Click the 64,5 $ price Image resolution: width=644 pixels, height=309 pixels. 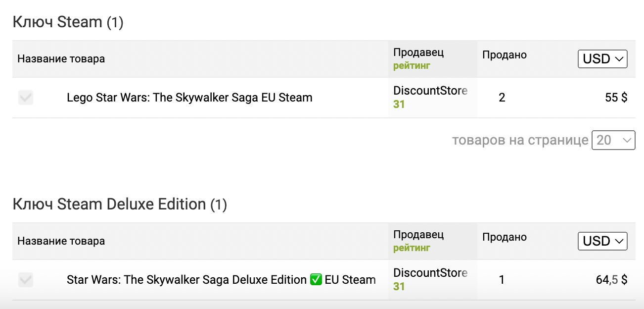pos(612,280)
